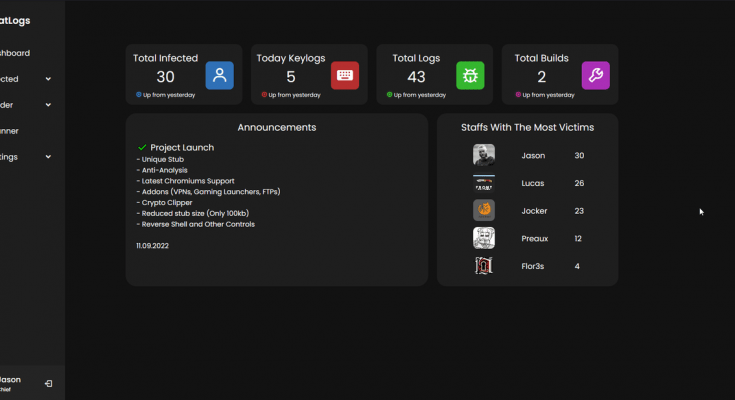Viewport: 735px width, 400px height.
Task: Expand the Settings sidebar menu chevron
Action: (48, 157)
